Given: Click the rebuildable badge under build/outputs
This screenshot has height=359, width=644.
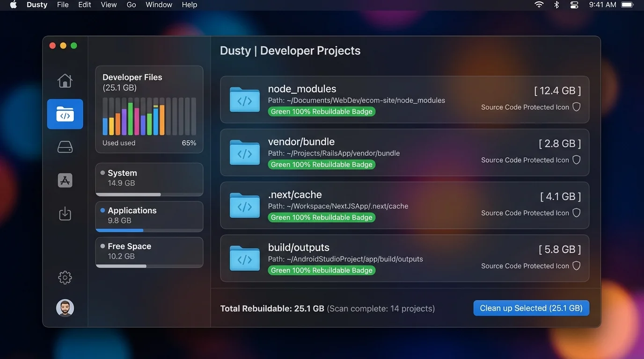Looking at the screenshot, I should point(322,270).
